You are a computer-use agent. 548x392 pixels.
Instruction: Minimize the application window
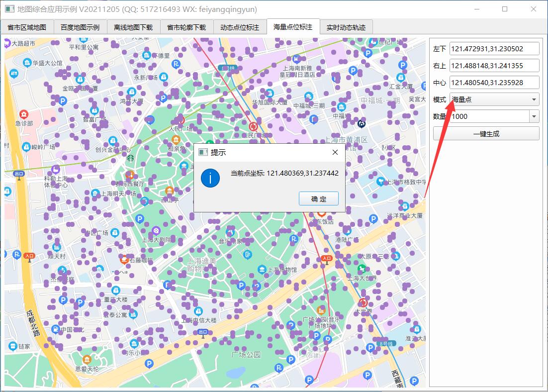coord(477,9)
